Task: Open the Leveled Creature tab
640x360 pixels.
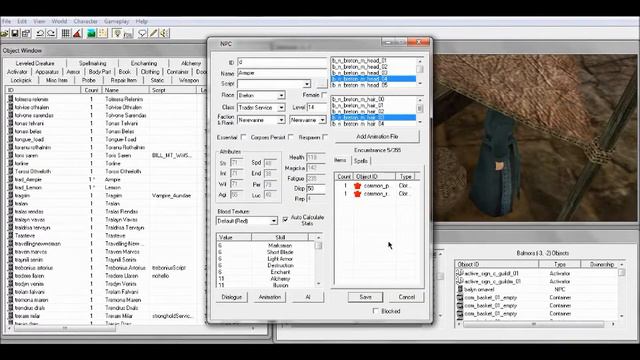Action: (x=35, y=63)
